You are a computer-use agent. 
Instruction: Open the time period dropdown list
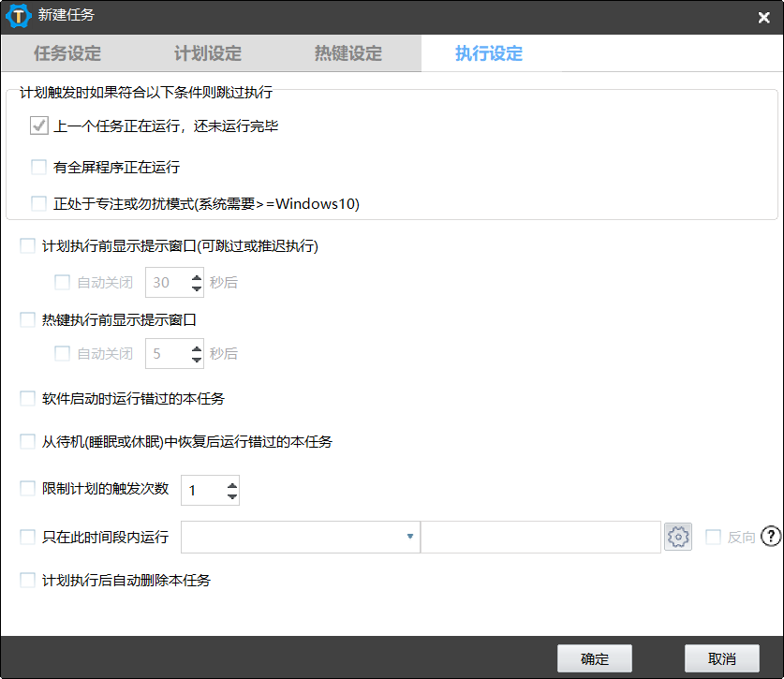coord(409,536)
